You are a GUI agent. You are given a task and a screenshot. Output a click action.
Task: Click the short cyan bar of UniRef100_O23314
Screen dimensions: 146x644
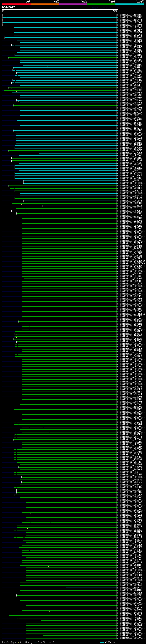pos(80,206)
